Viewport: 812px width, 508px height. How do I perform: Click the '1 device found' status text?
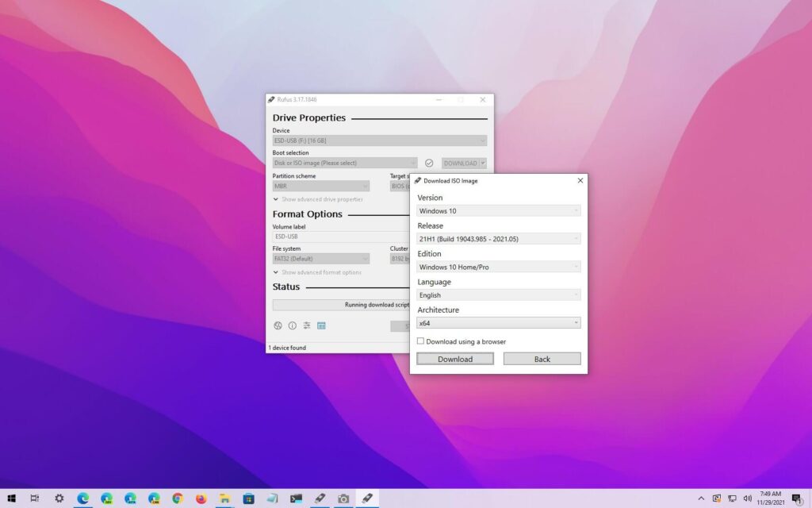point(287,348)
